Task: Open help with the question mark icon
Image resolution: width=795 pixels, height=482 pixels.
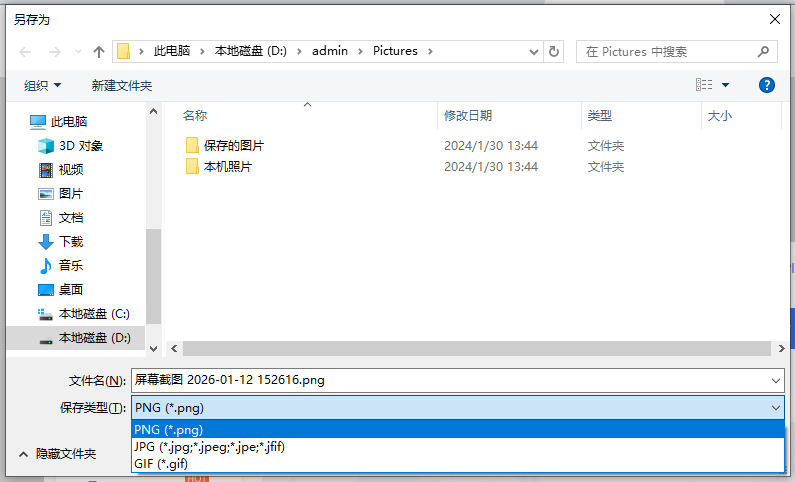Action: (767, 85)
